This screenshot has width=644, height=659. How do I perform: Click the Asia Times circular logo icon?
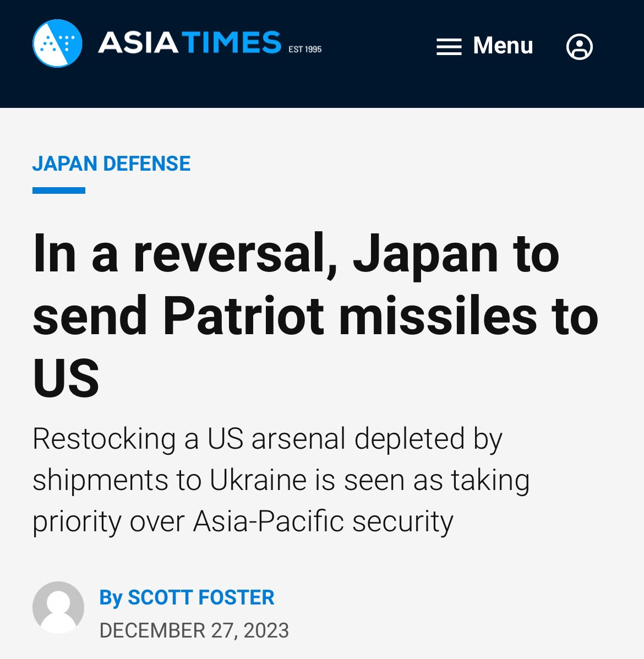57,44
